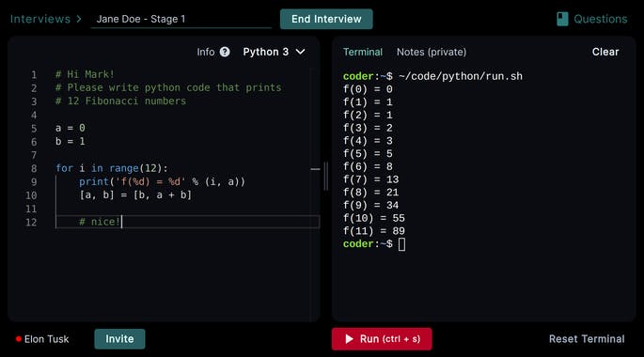Click the '# 12 Fibonacci numbers' comment
This screenshot has width=644, height=357.
[120, 101]
